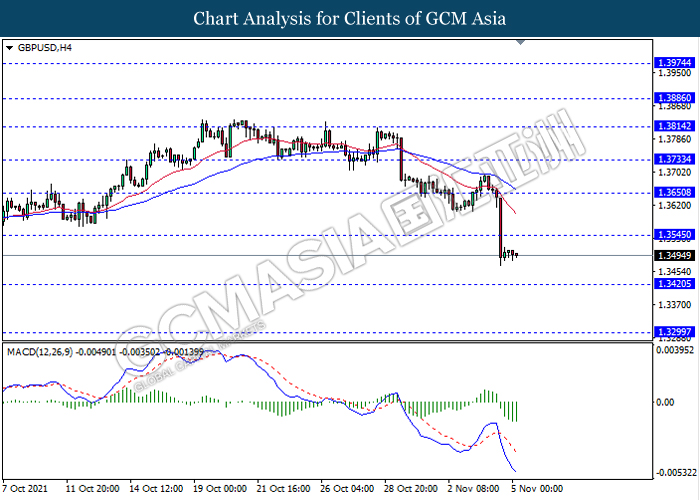Click the 5 Nov 00:00 time label
This screenshot has width=700, height=500.
coord(538,488)
